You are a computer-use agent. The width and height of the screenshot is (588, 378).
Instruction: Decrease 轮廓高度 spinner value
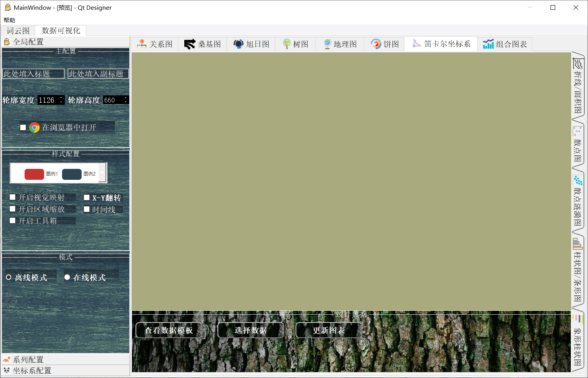pos(126,102)
